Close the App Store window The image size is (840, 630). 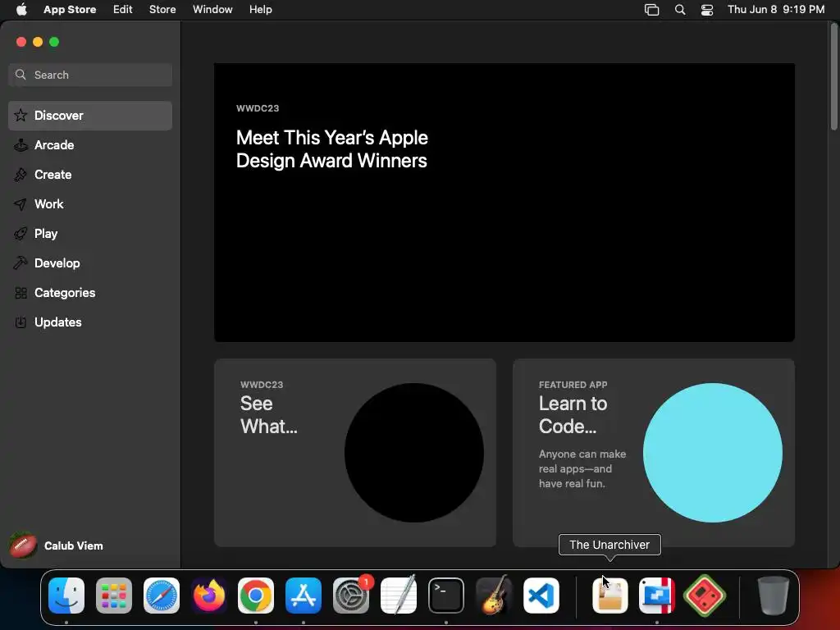tap(21, 42)
